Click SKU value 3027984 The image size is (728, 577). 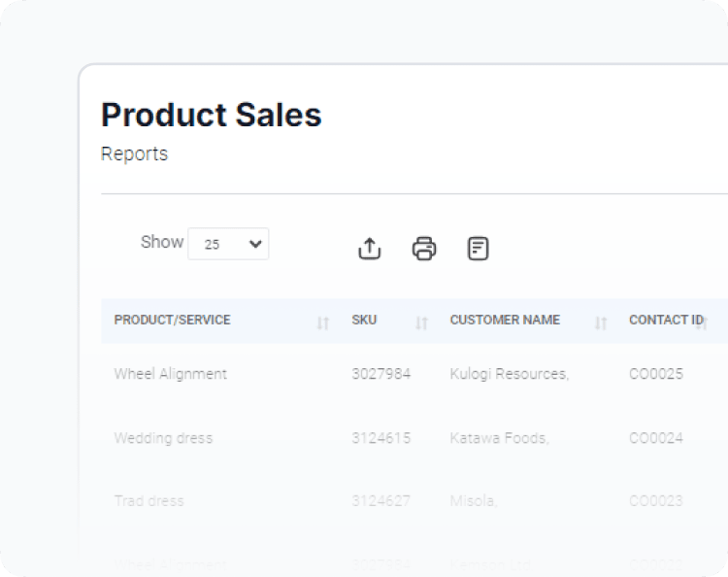[x=381, y=374]
